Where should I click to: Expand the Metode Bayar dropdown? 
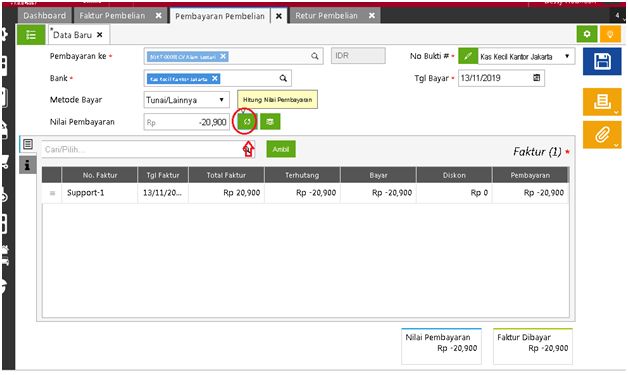click(x=186, y=100)
